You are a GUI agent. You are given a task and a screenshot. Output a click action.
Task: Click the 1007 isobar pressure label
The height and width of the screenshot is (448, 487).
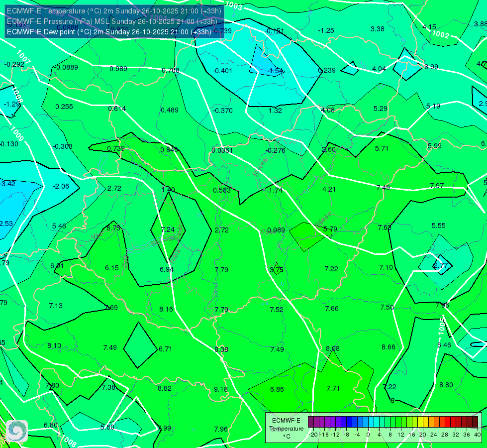(x=23, y=57)
